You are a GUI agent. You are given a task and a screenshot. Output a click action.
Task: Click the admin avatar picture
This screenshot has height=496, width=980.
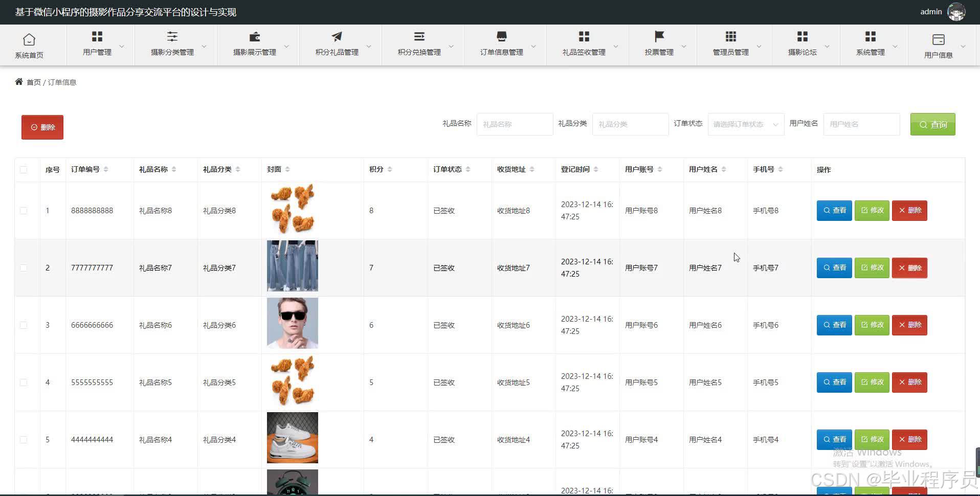point(956,12)
